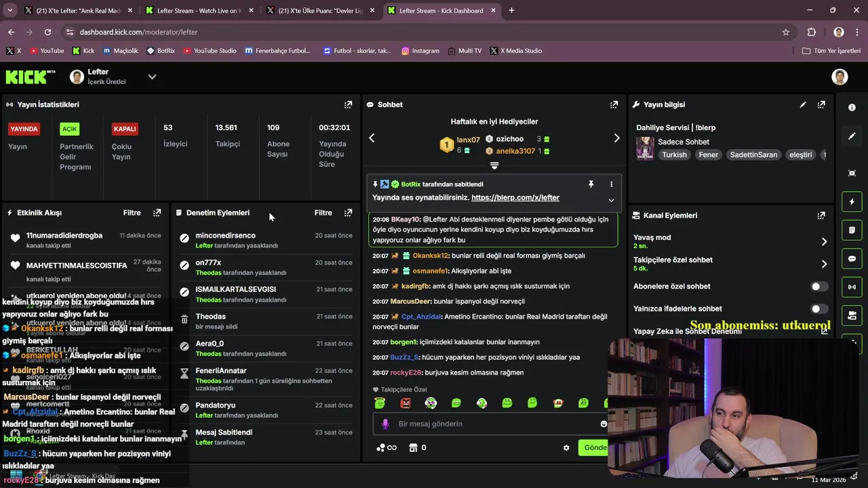Open the Maçkolik bookmark
This screenshot has width=868, height=488.
point(120,51)
